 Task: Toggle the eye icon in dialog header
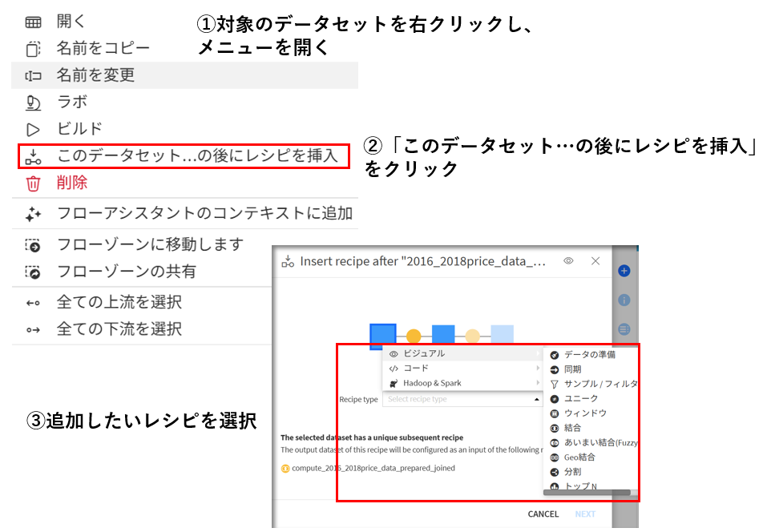point(568,261)
